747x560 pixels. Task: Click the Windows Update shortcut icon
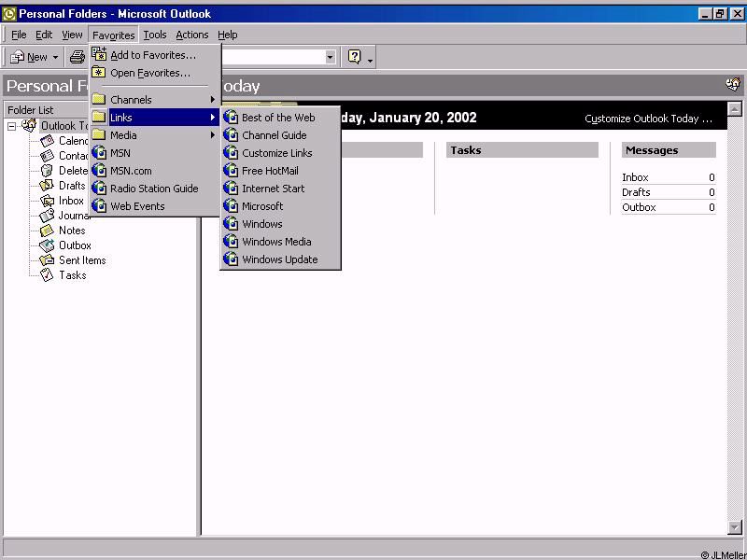coord(231,259)
